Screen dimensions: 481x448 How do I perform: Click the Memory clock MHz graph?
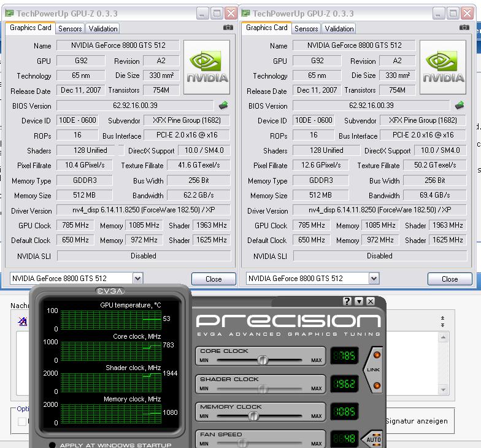(110, 414)
